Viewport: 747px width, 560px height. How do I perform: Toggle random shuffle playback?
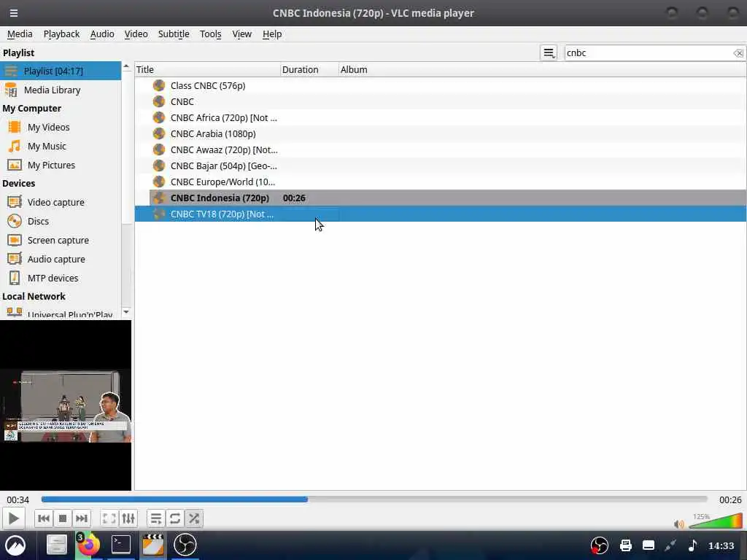click(x=194, y=518)
